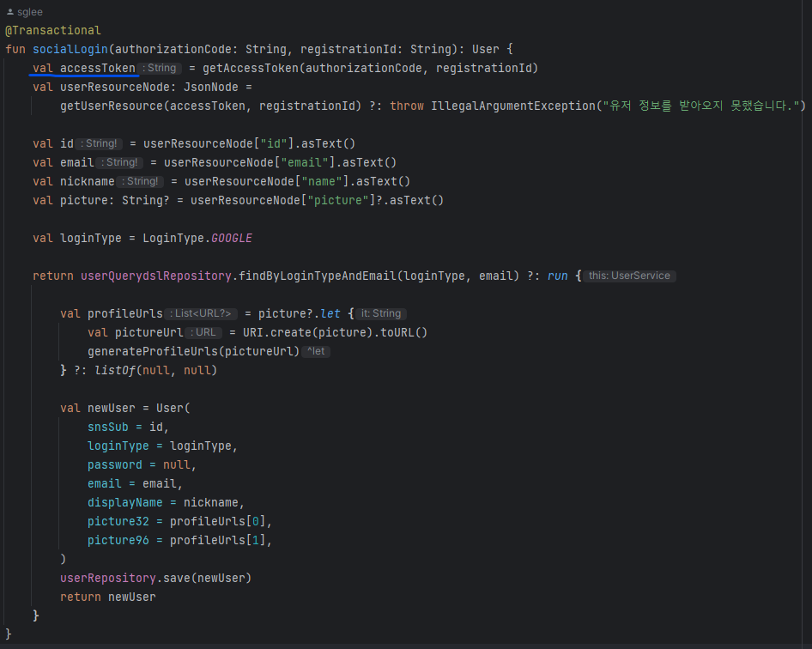
Task: Click userQuerydslRepository in the return statement
Action: point(156,276)
